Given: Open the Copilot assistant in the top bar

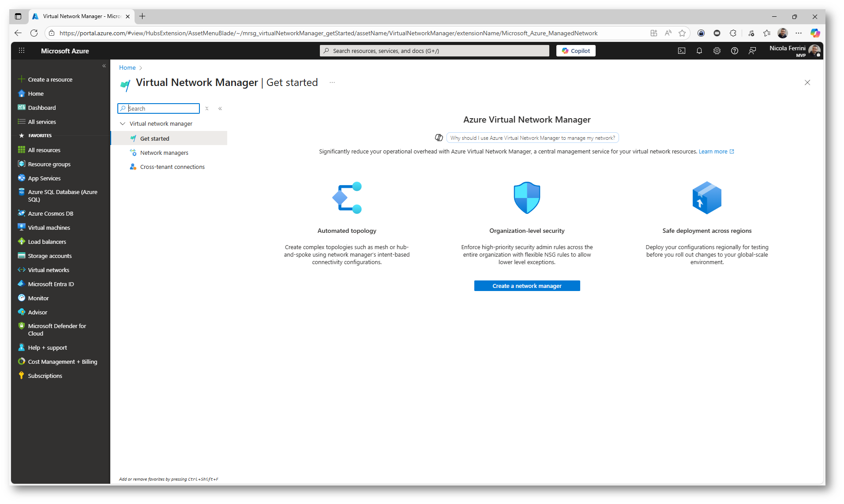Looking at the screenshot, I should pyautogui.click(x=575, y=50).
